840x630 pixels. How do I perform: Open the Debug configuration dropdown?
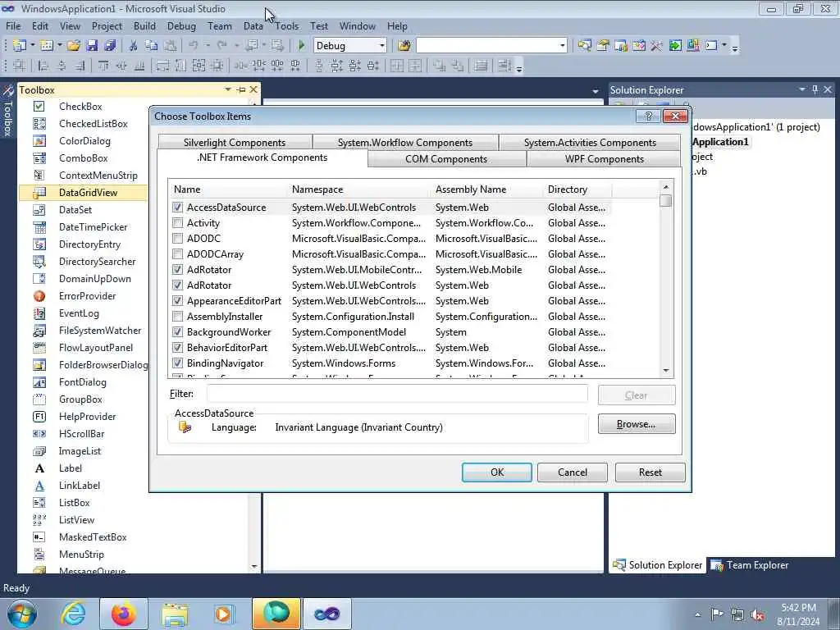point(382,46)
